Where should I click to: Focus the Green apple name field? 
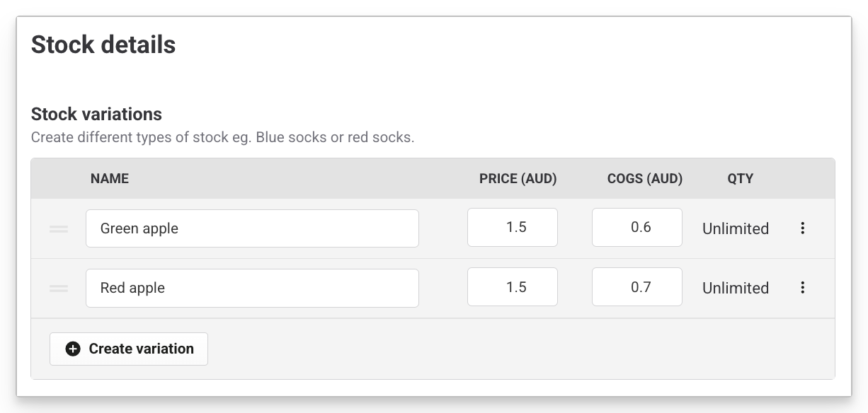point(252,228)
